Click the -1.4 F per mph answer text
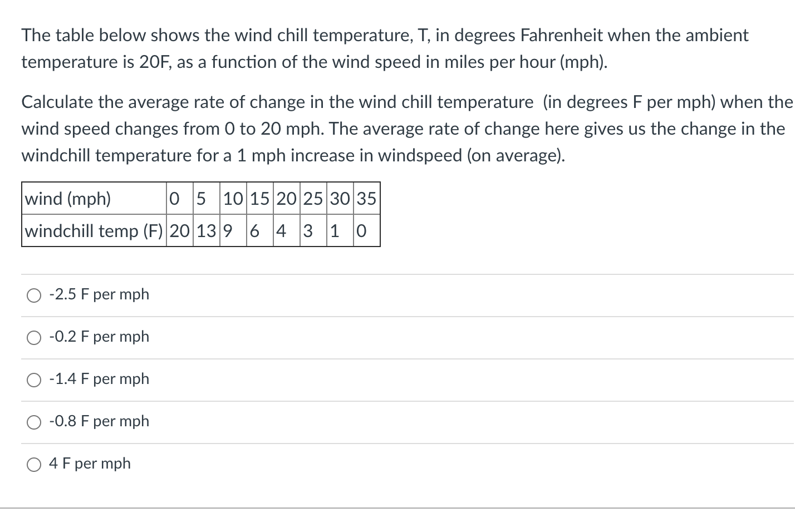 pos(99,379)
